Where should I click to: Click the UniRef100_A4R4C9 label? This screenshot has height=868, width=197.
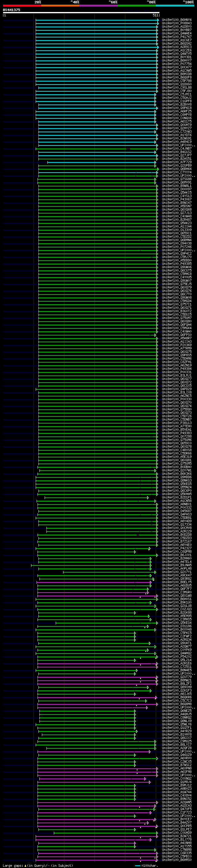pyautogui.click(x=177, y=142)
